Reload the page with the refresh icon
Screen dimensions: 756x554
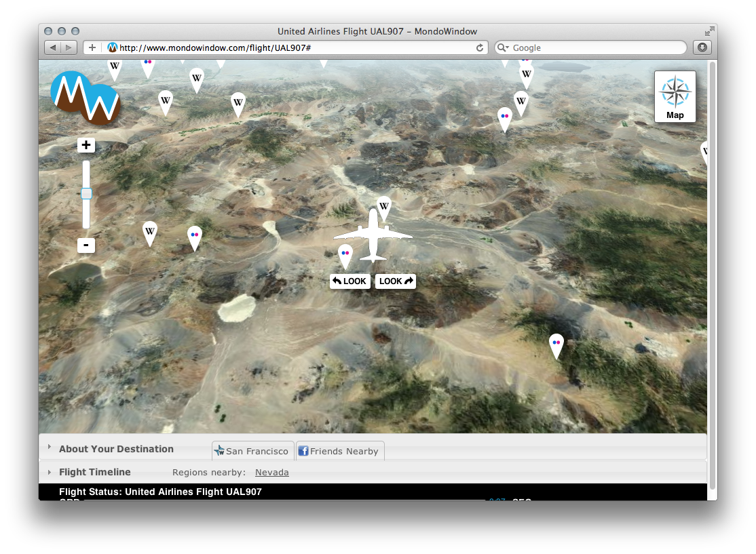pyautogui.click(x=480, y=47)
